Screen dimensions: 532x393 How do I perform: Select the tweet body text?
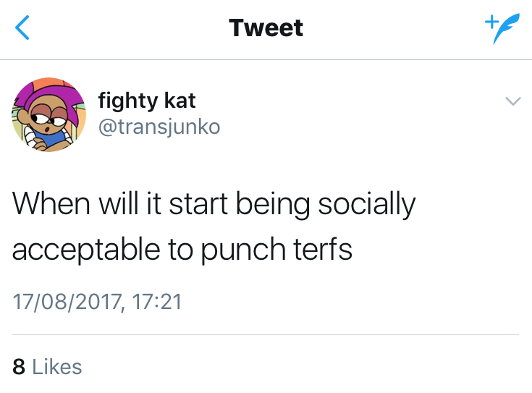[214, 227]
